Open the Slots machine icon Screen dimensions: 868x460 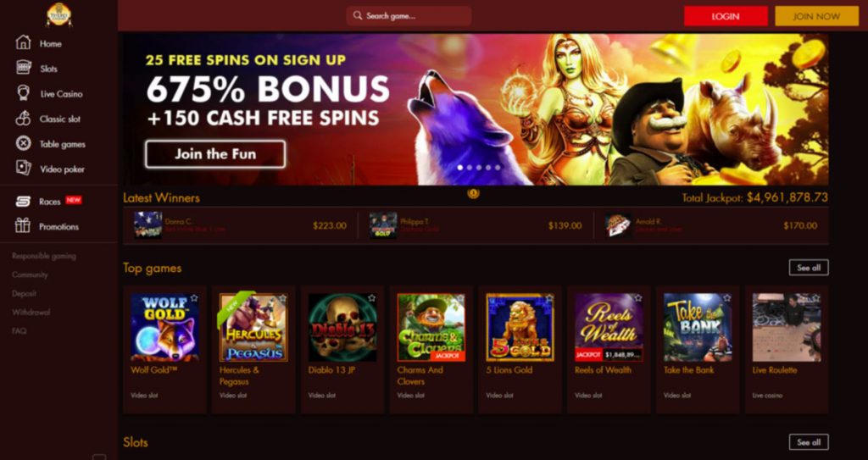click(x=23, y=68)
